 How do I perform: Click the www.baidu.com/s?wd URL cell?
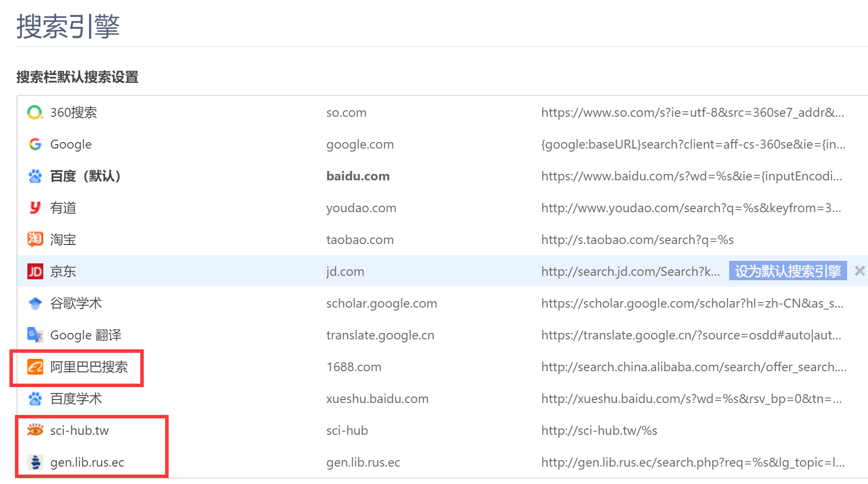coord(691,176)
